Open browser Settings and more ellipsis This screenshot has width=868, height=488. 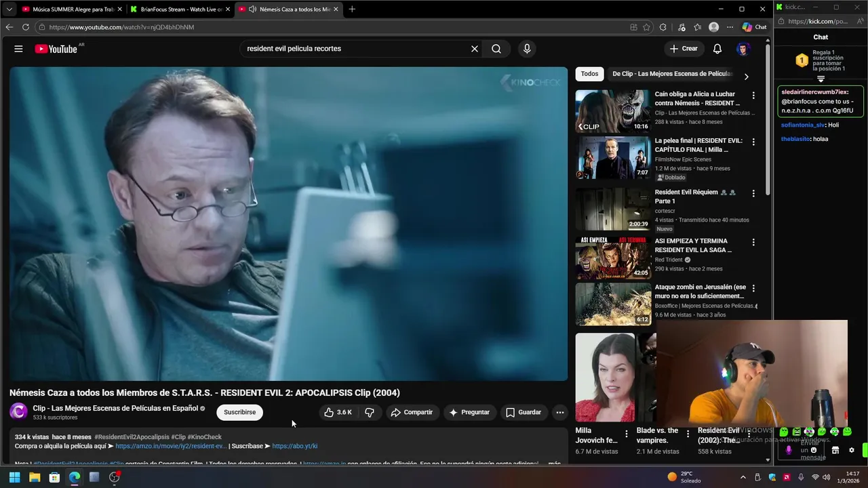coord(730,27)
